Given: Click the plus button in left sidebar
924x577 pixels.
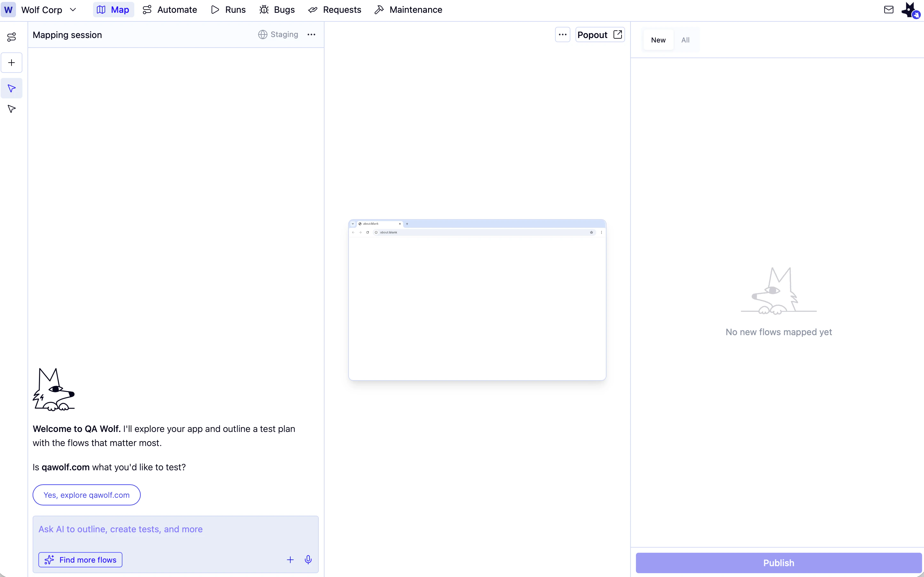Looking at the screenshot, I should pos(12,63).
